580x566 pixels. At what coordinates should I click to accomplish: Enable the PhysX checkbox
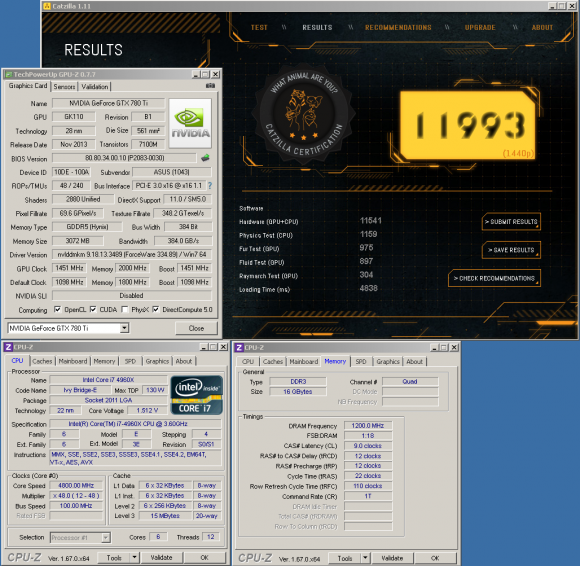125,309
